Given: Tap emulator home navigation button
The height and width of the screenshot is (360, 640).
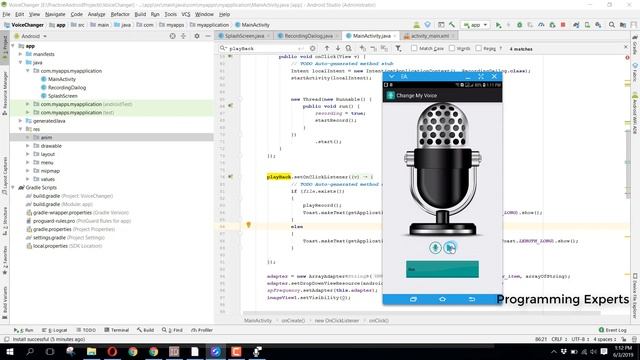Looking at the screenshot, I should pos(442,299).
